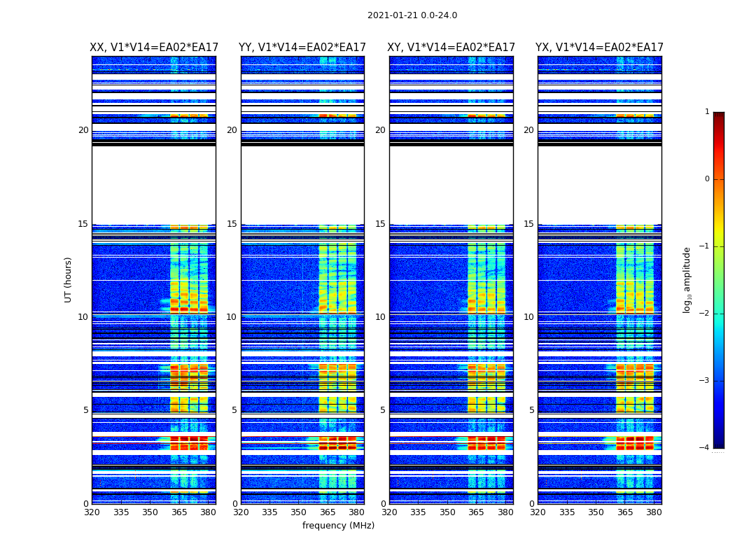This screenshot has width=735, height=560.
Task: Click the colorbar tick label 0
Action: tap(707, 179)
